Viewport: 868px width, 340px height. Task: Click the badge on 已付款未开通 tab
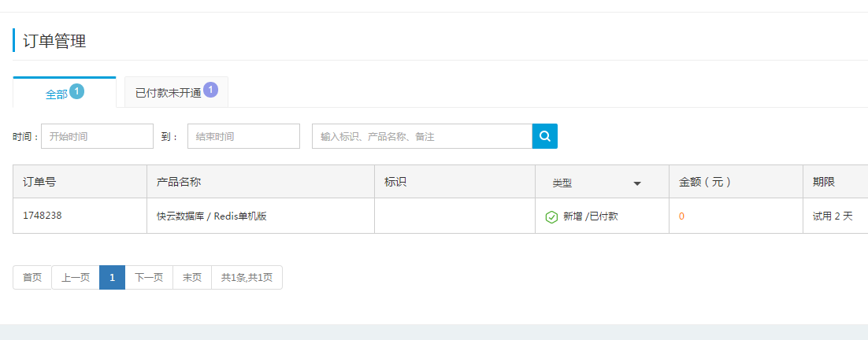click(210, 90)
